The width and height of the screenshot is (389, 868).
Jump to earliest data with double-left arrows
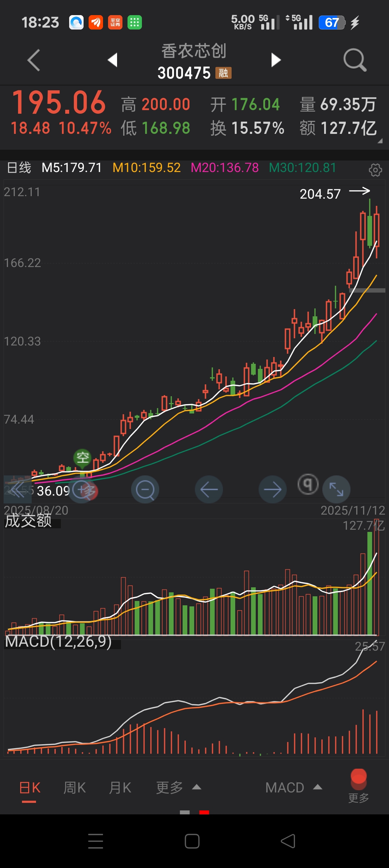tap(17, 490)
